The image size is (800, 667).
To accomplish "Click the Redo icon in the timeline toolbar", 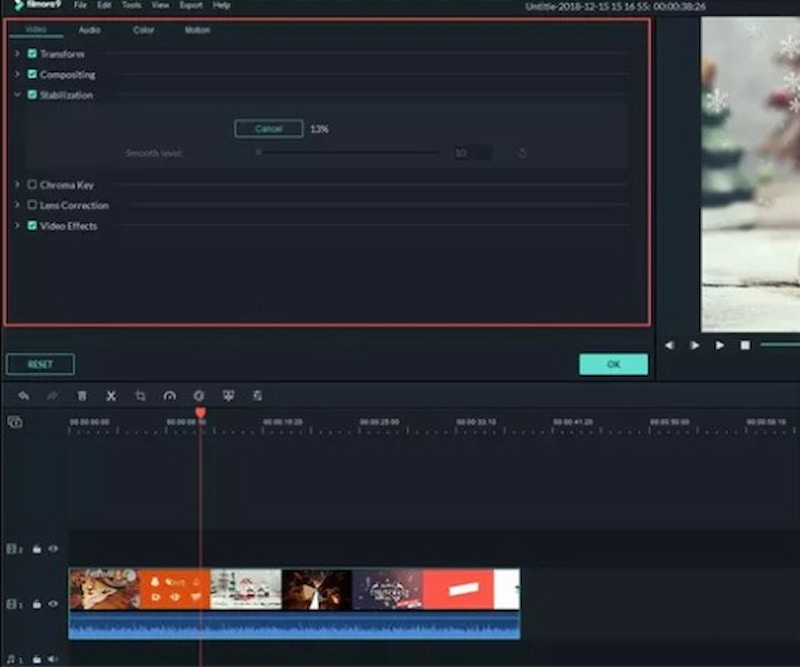I will (53, 396).
